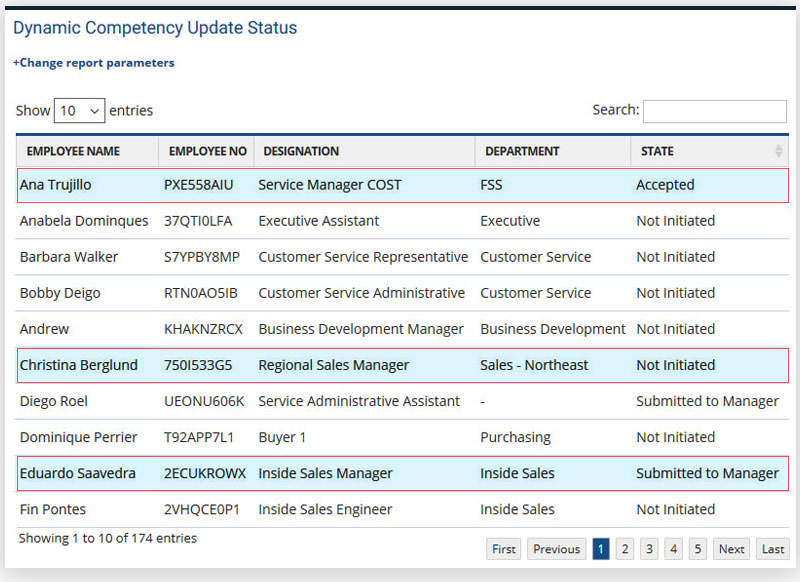Viewport: 800px width, 582px height.
Task: Select the highlighted Ana Trujillo row
Action: pyautogui.click(x=400, y=185)
